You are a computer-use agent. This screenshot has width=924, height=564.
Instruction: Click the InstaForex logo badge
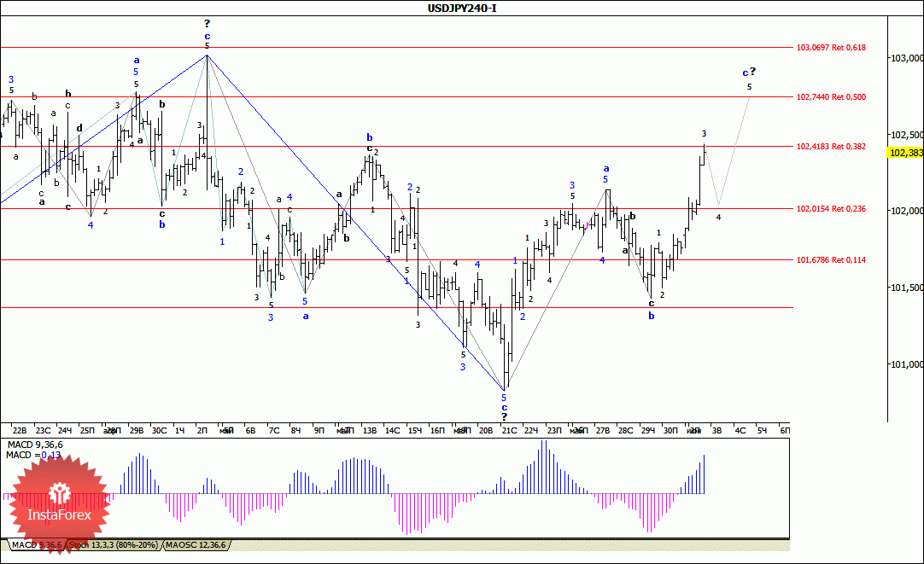tap(59, 505)
